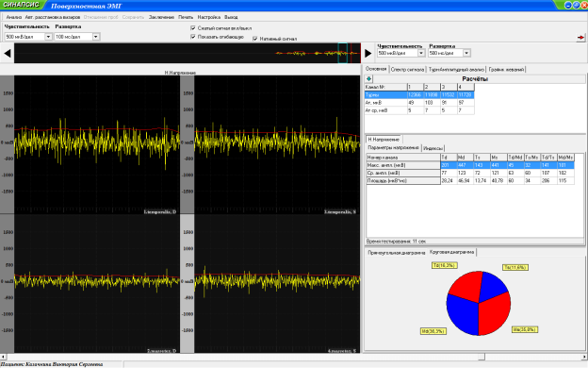Viewport: 588px width, 368px height.
Task: Open the Настройка menu
Action: (209, 17)
